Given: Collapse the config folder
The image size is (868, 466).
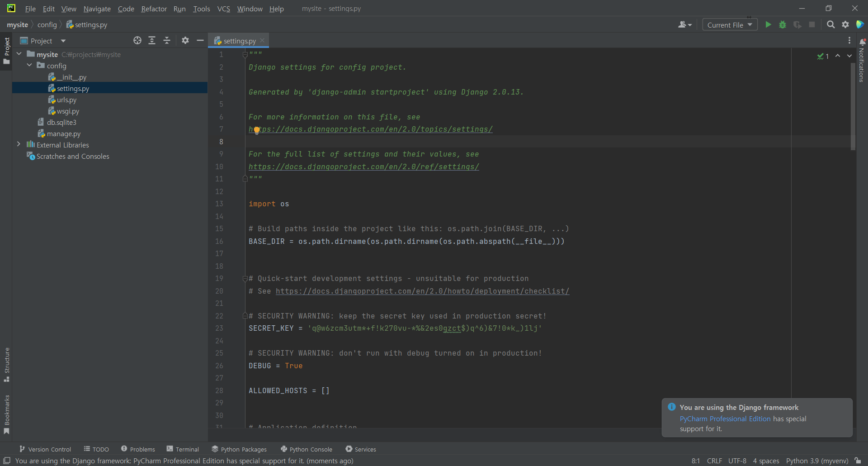Looking at the screenshot, I should pos(29,65).
